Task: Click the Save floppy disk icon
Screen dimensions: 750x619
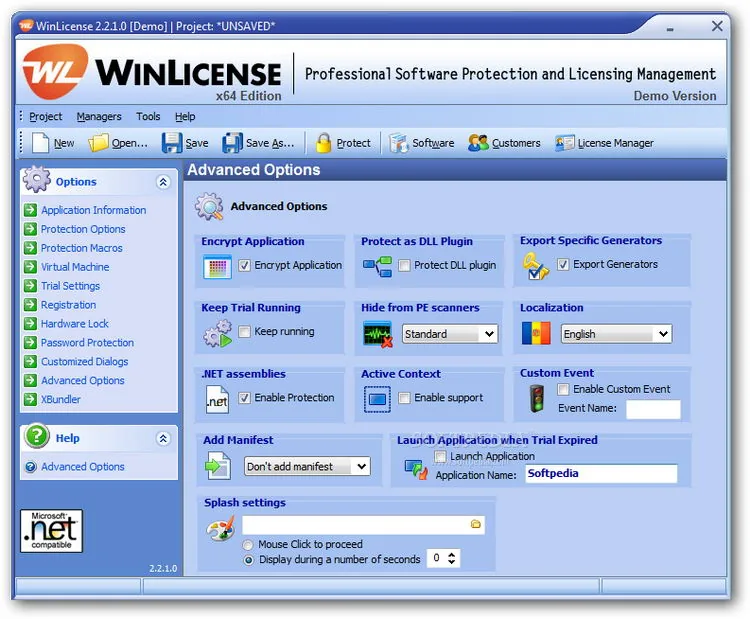Action: click(x=172, y=143)
